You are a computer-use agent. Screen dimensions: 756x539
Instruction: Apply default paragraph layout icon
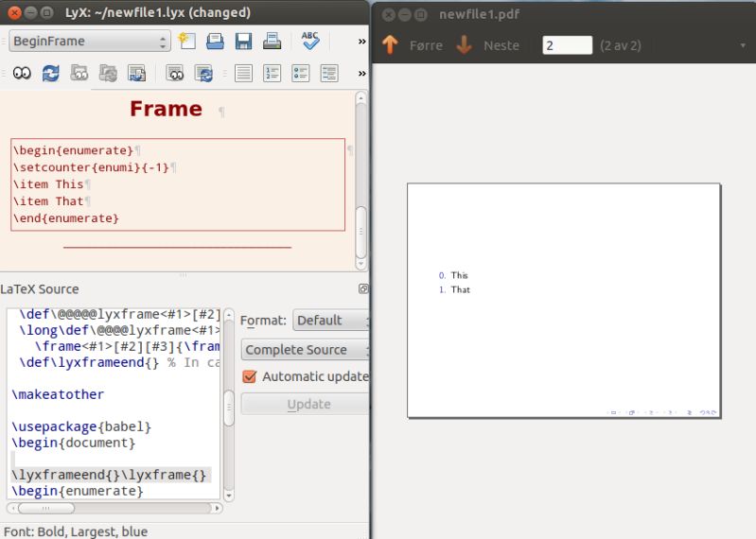[243, 73]
